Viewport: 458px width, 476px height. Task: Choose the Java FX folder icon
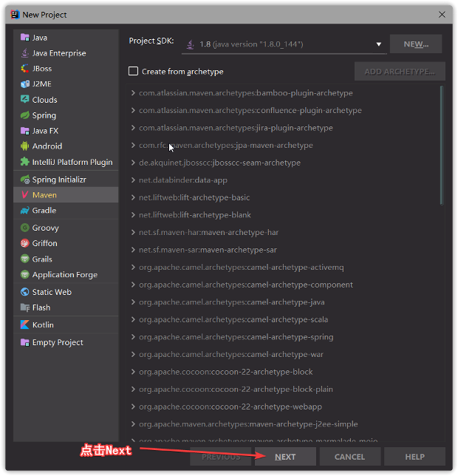(24, 131)
